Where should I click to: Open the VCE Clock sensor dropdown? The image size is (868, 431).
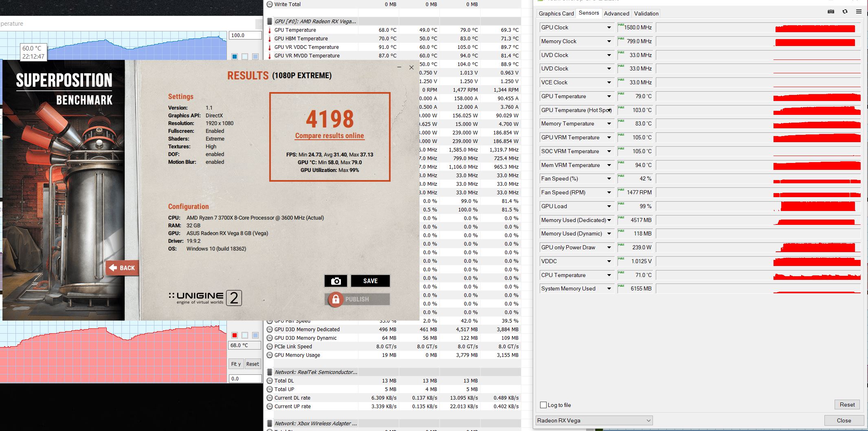[x=609, y=83]
